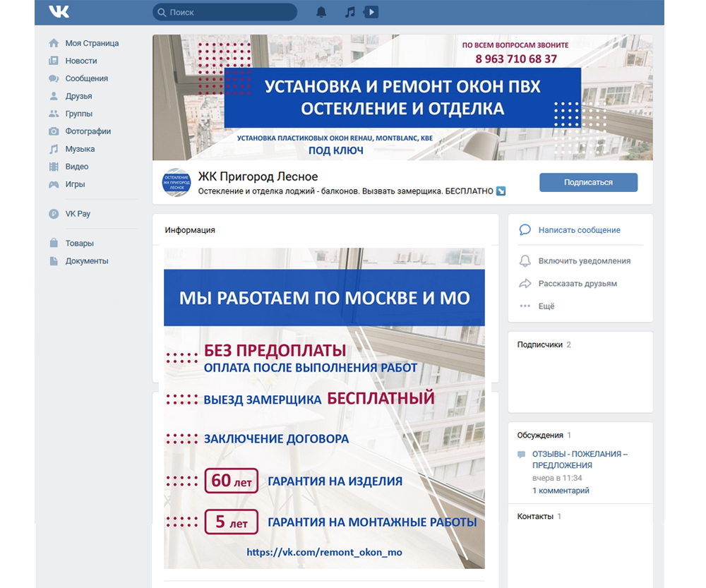
Task: Open ОТЗЫВЫ - ПОЖЕЛАНИЯ – ПРЕДЛОЖЕНИЯ topic
Action: tap(580, 460)
